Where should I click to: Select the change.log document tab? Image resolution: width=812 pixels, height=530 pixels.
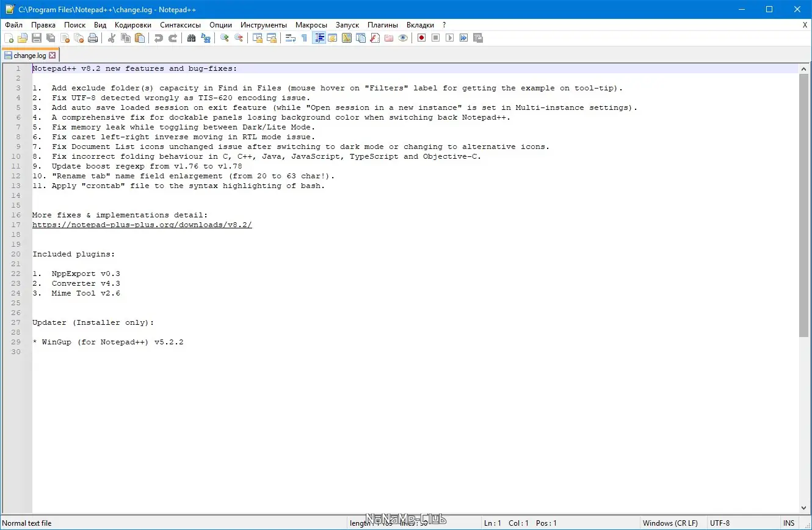point(30,56)
